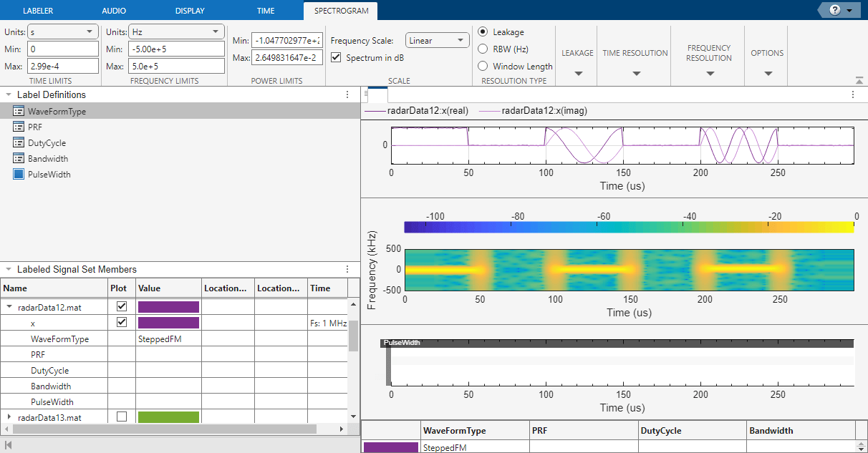Switch to the Display tab
Viewport: 868px width, 453px height.
pyautogui.click(x=189, y=11)
